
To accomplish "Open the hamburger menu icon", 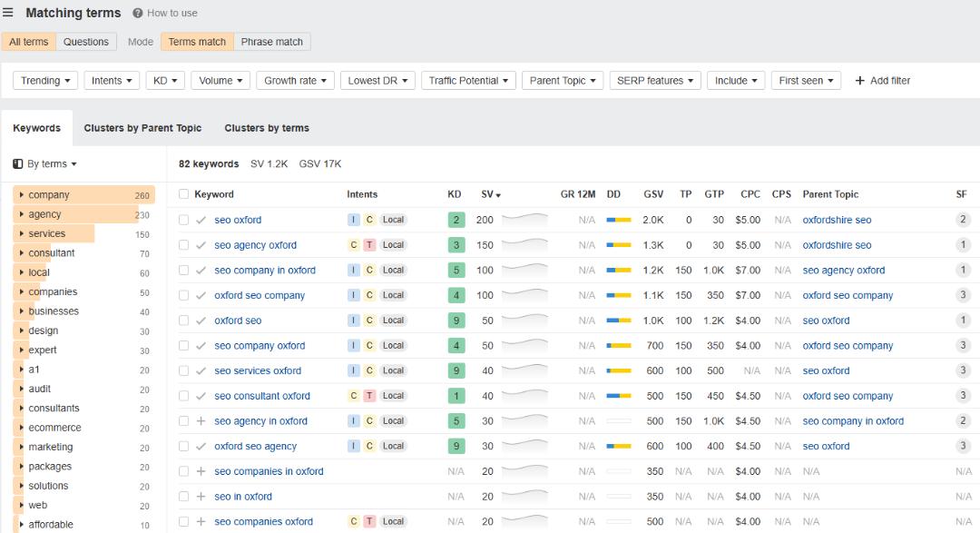I will click(x=8, y=13).
